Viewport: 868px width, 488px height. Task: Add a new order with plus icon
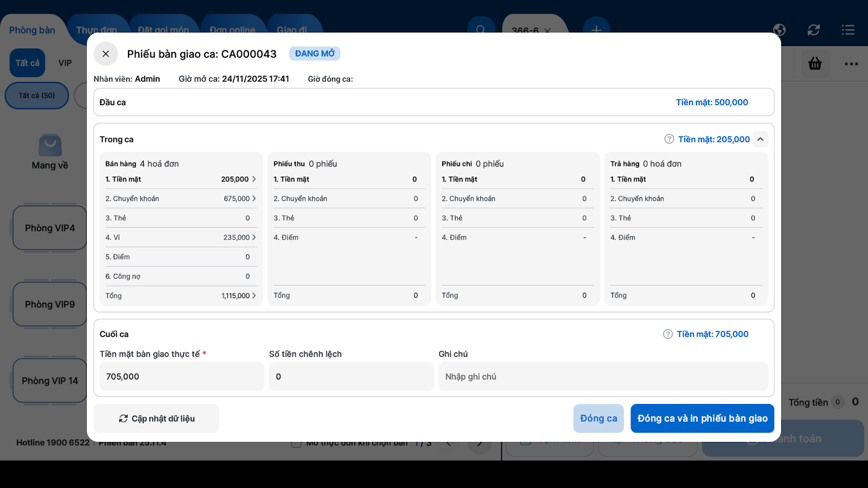click(596, 30)
